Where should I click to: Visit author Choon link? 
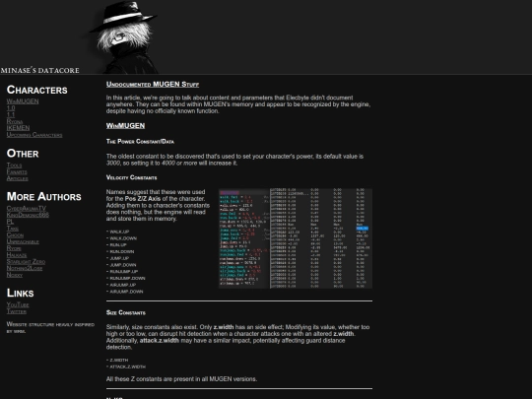click(15, 234)
